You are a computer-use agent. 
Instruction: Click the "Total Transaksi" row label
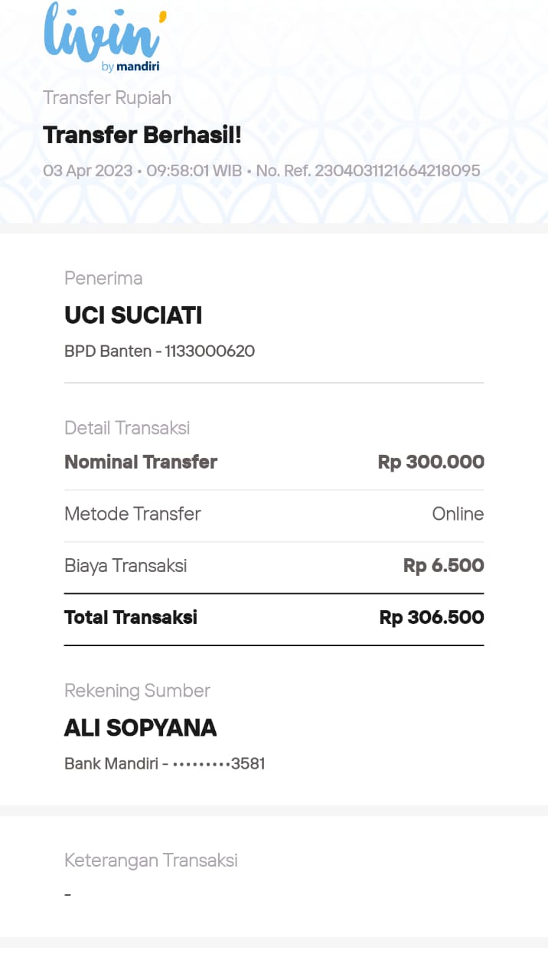click(131, 617)
